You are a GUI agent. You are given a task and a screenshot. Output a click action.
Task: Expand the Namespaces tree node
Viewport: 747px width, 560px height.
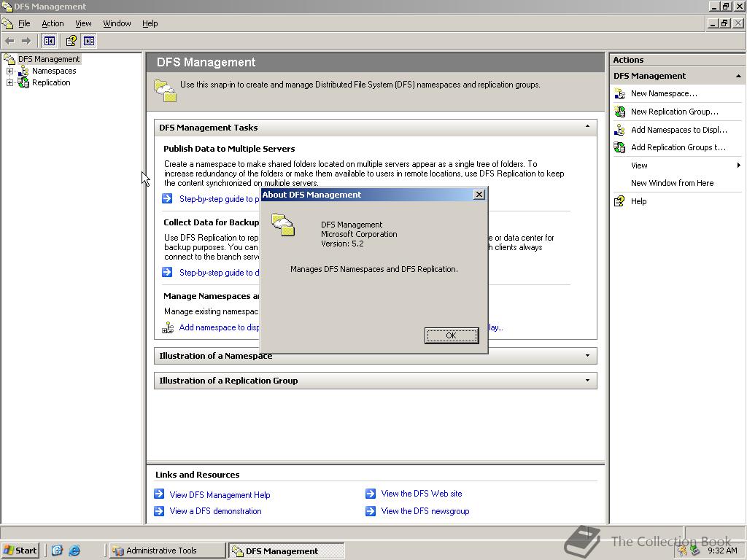(9, 71)
